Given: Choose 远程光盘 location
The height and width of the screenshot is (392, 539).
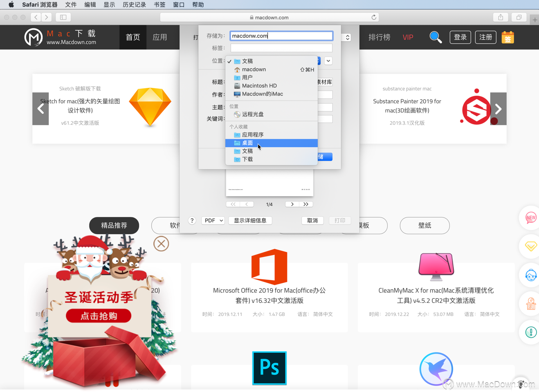Looking at the screenshot, I should [x=272, y=114].
